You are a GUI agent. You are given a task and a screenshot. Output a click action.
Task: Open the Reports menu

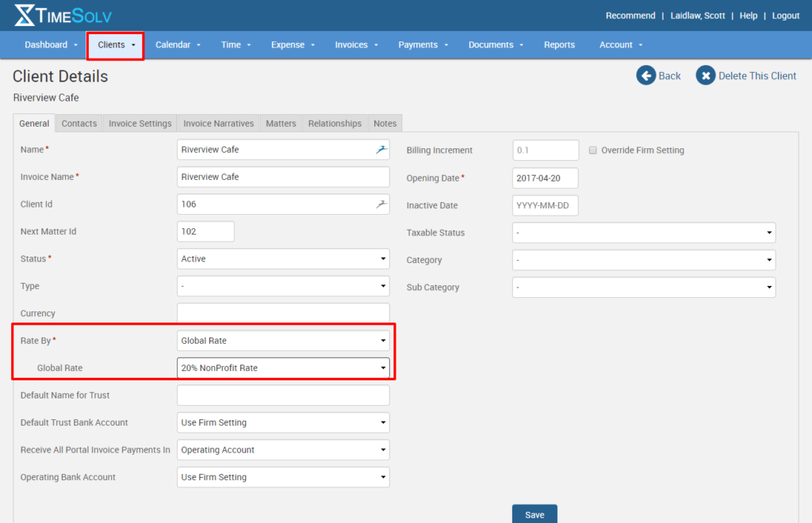(x=559, y=44)
